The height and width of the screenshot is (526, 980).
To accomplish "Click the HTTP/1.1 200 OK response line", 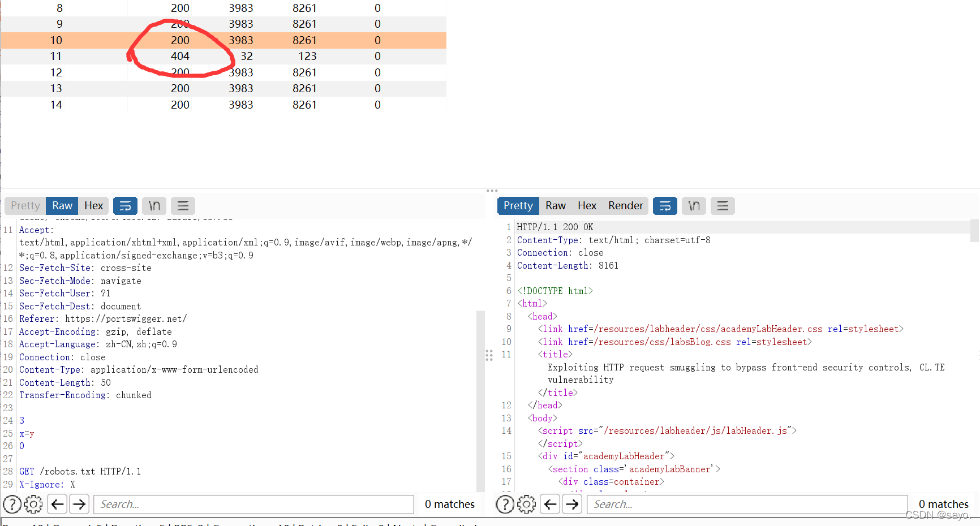I will (x=555, y=227).
